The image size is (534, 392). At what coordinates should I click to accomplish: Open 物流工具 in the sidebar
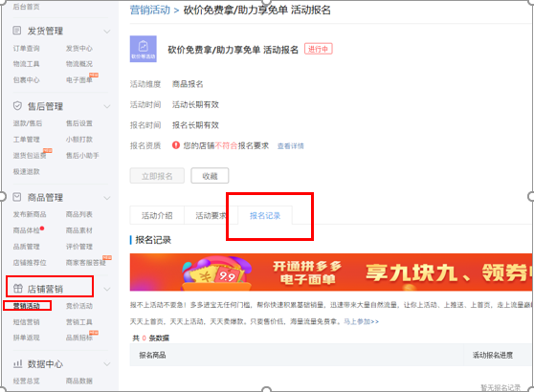coord(26,64)
